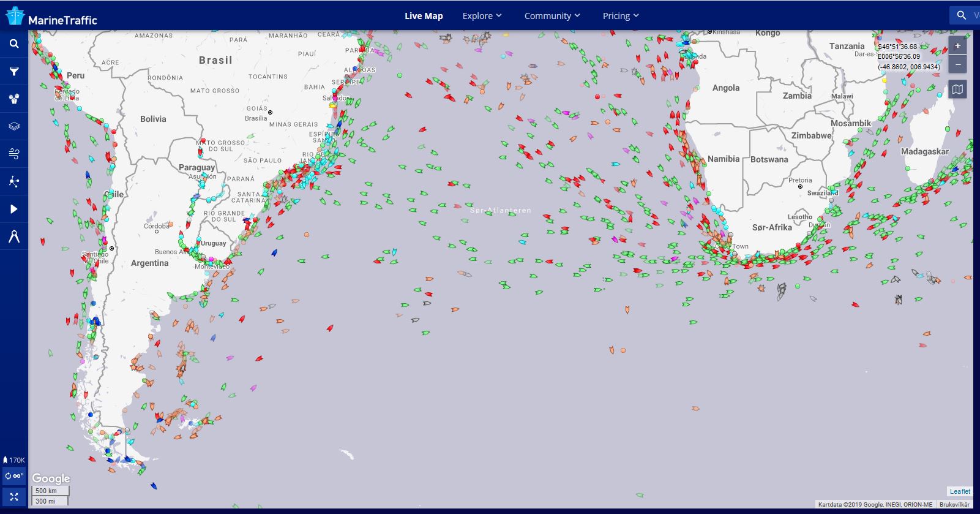Click the Sør-Afrika country label
Screen dimensions: 980x514
pyautogui.click(x=772, y=227)
